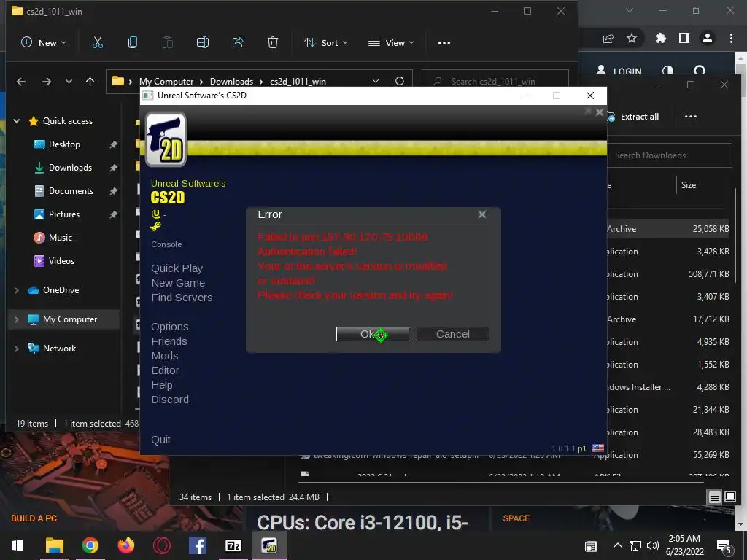Expand the Network tree node
The height and width of the screenshot is (560, 747).
(16, 348)
